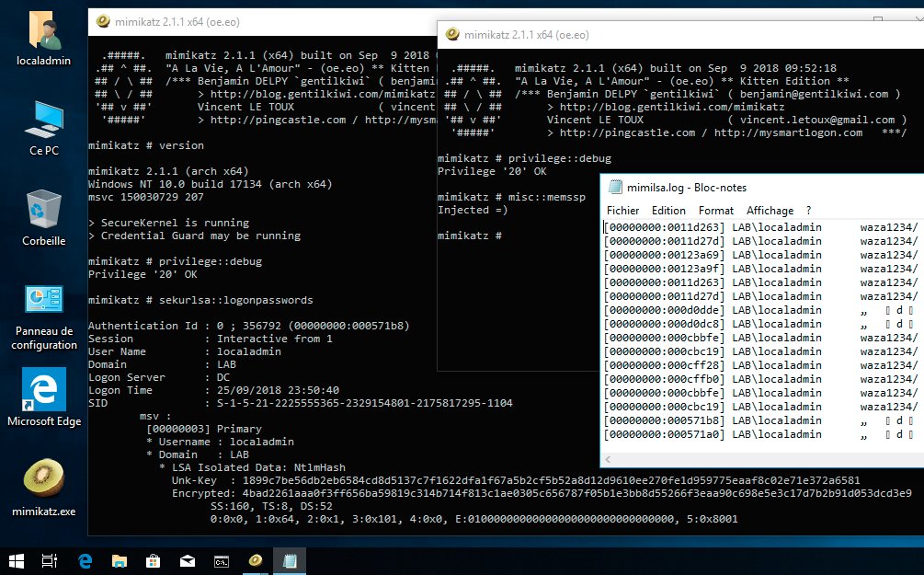The width and height of the screenshot is (924, 575).
Task: Launch the Microsoft Edge desktop shortcut
Action: (43, 389)
